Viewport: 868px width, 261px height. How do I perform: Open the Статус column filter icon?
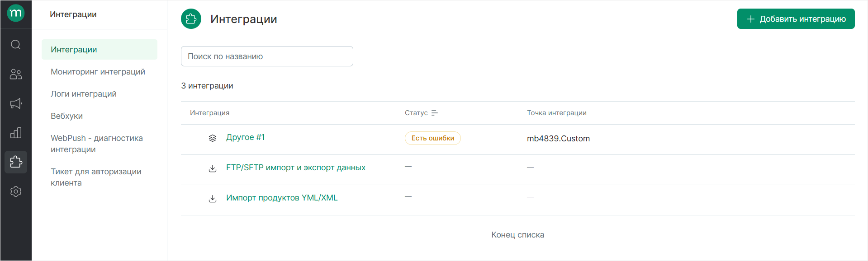(435, 113)
